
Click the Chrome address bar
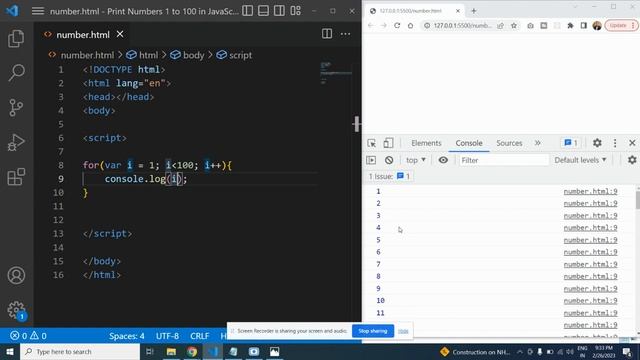pos(462,25)
